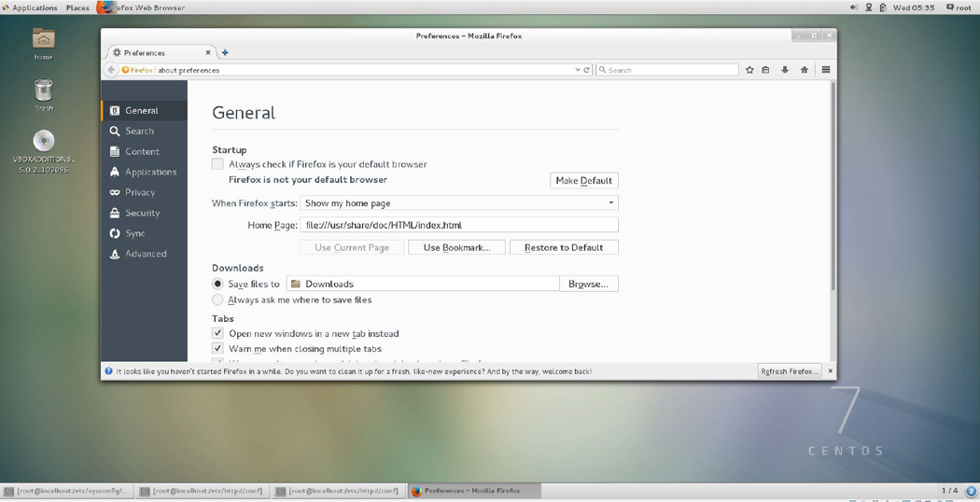Select the VBOXADDITIONS disc icon

(43, 151)
